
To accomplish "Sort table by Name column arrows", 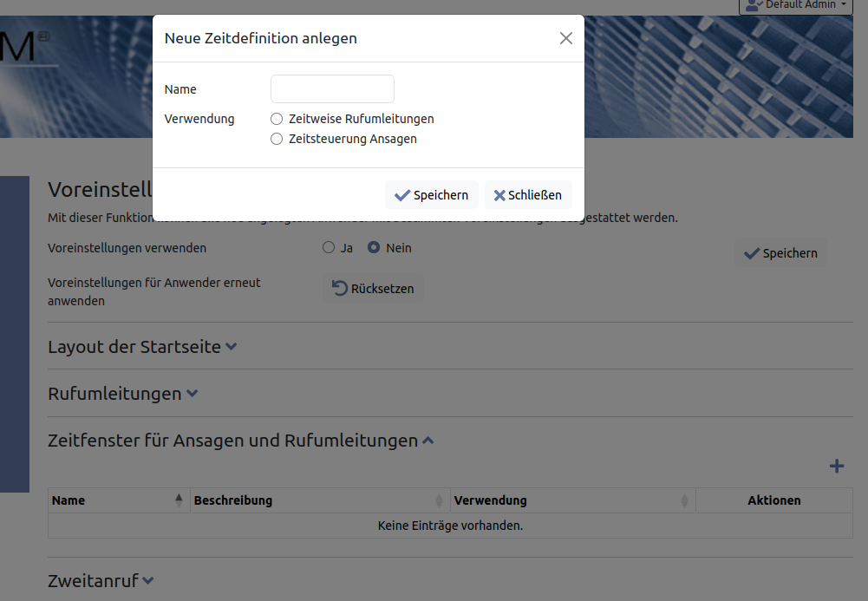I will [179, 500].
